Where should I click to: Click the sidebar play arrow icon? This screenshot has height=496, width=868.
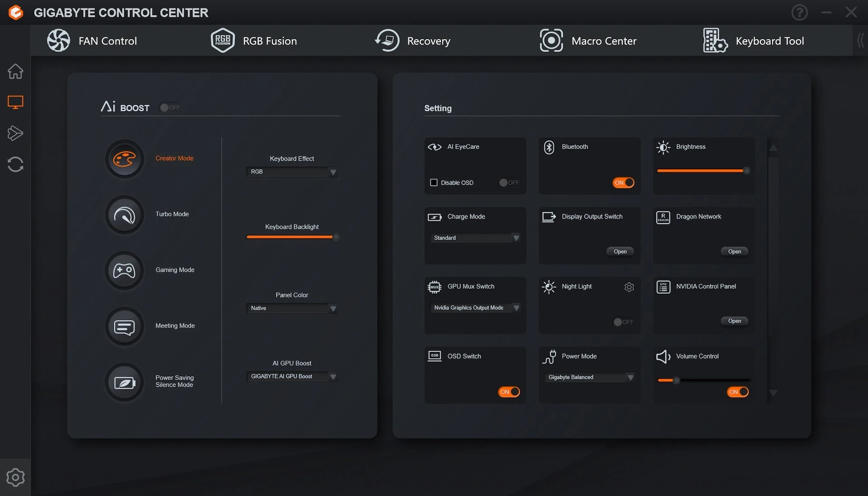coord(15,133)
